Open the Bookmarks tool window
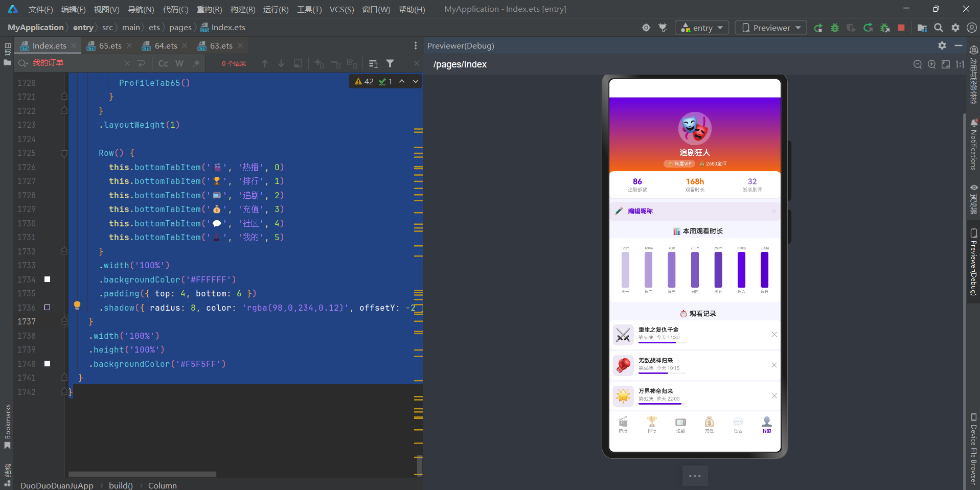Viewport: 980px width, 490px height. point(7,426)
